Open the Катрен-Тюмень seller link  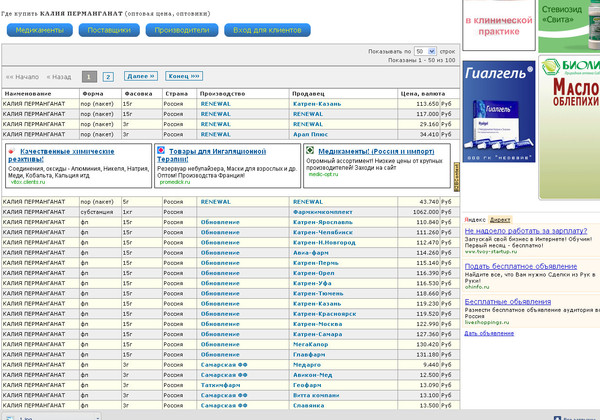318,294
